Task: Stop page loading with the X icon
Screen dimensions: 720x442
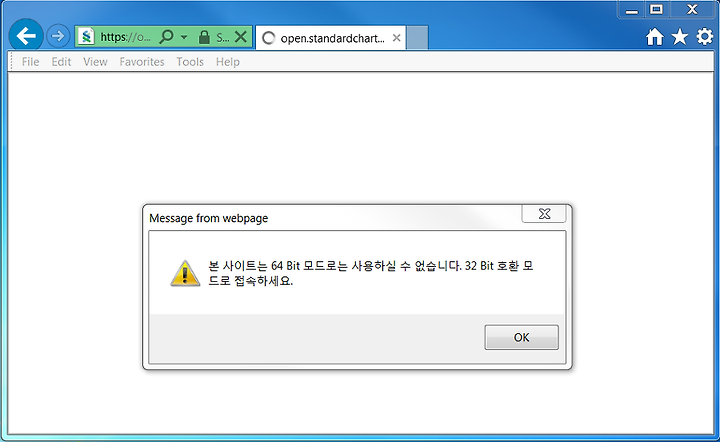Action: pos(241,37)
